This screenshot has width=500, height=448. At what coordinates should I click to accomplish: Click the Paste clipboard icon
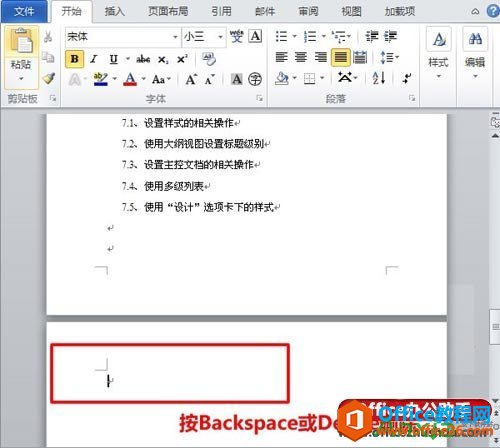[x=21, y=42]
